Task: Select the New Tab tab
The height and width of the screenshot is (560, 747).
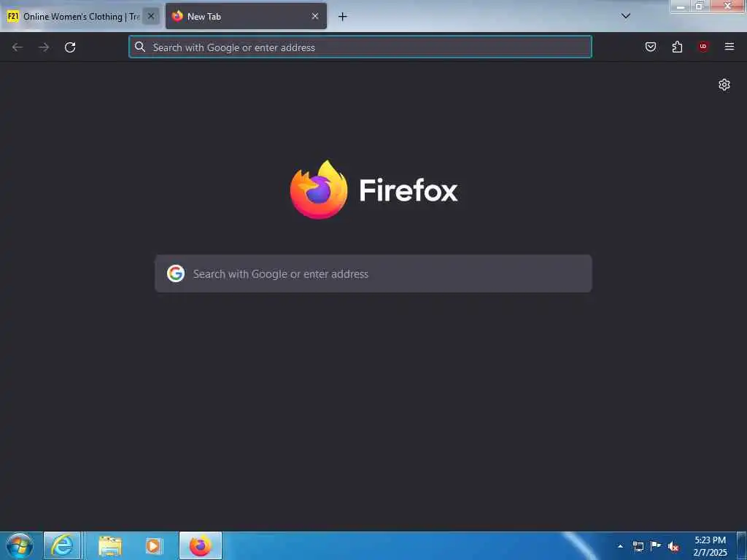Action: (247, 16)
